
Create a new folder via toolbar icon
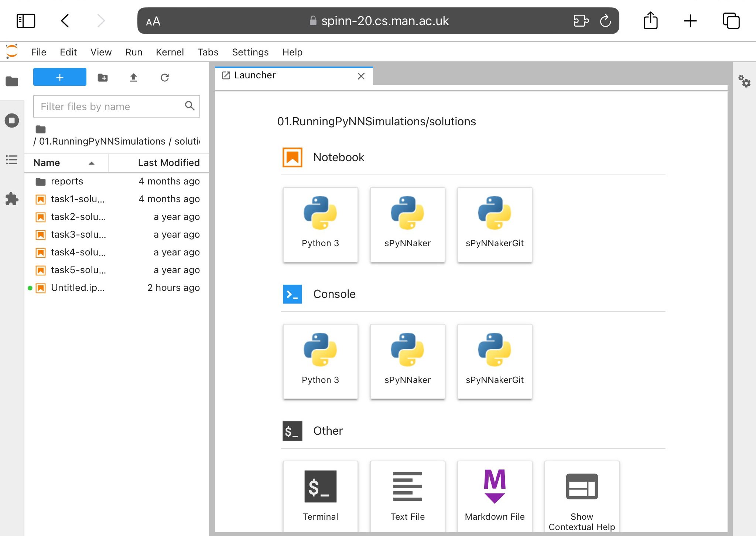(x=103, y=78)
